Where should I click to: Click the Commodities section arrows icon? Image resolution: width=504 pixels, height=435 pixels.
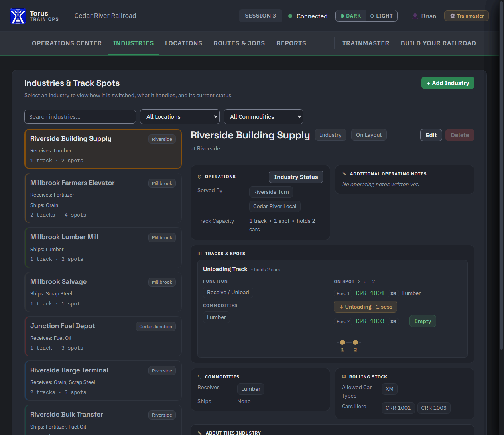click(200, 377)
